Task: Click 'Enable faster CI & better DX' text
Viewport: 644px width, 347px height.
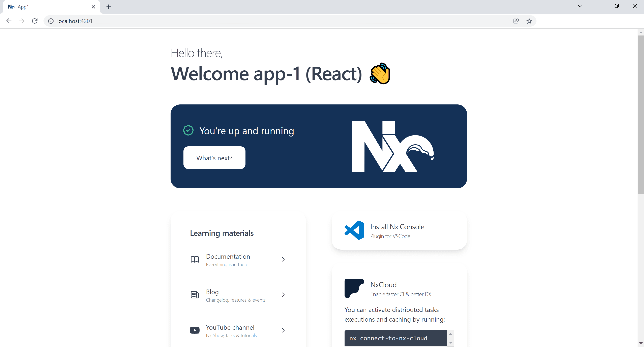Action: tap(401, 294)
